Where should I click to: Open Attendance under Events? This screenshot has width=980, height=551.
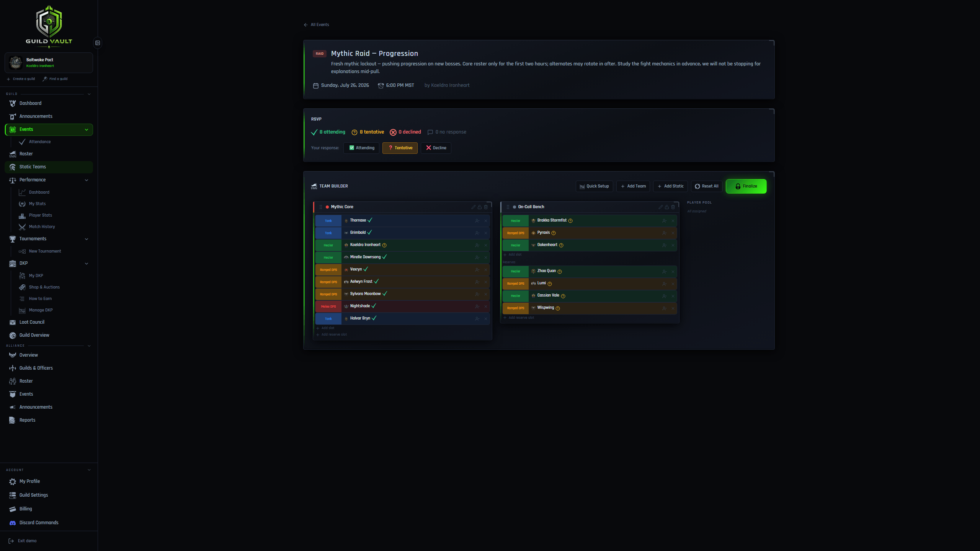40,142
